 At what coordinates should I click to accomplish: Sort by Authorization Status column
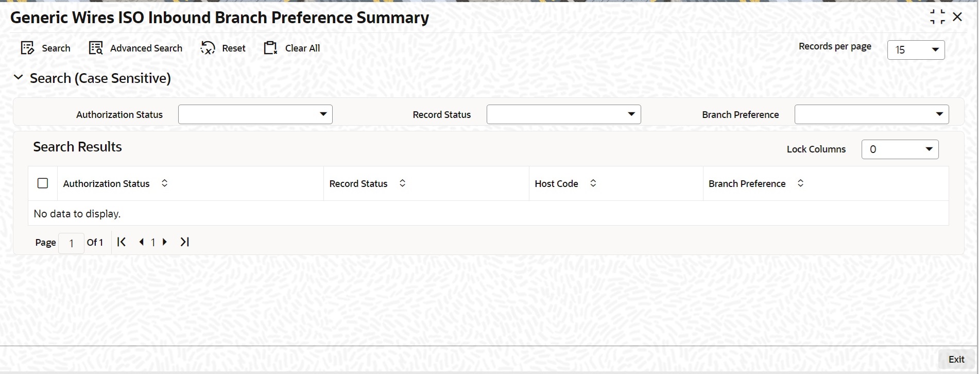click(x=164, y=183)
